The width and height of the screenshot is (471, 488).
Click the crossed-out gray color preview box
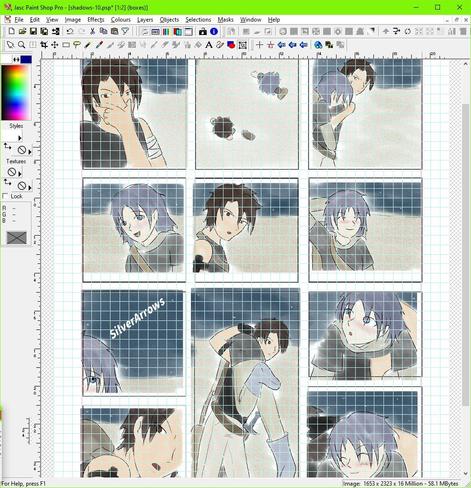click(17, 238)
